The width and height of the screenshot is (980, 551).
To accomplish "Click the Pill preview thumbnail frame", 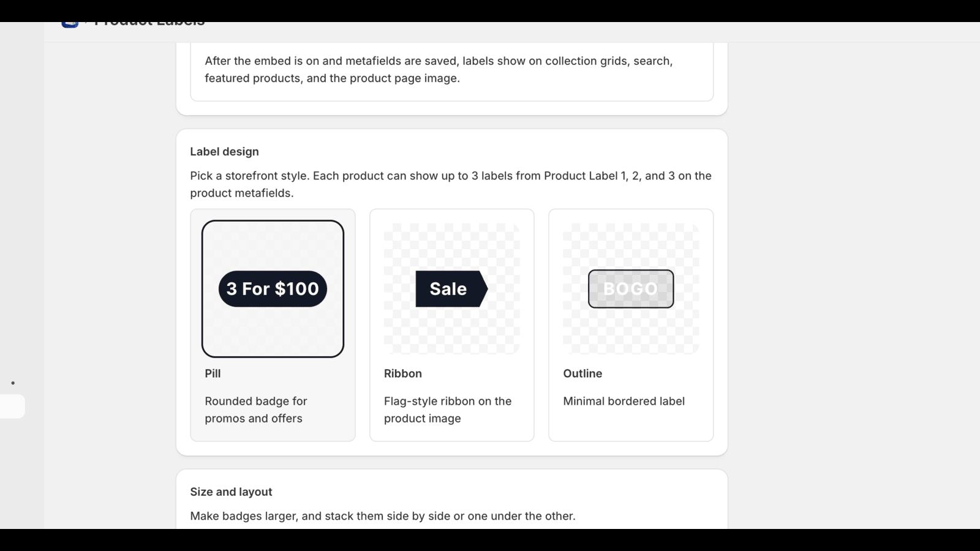I will (273, 289).
